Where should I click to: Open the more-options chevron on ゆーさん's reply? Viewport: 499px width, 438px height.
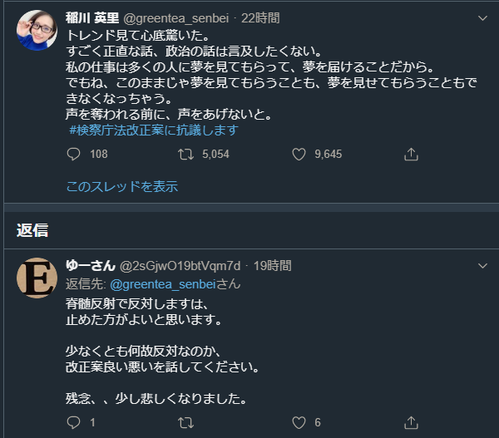pos(482,266)
